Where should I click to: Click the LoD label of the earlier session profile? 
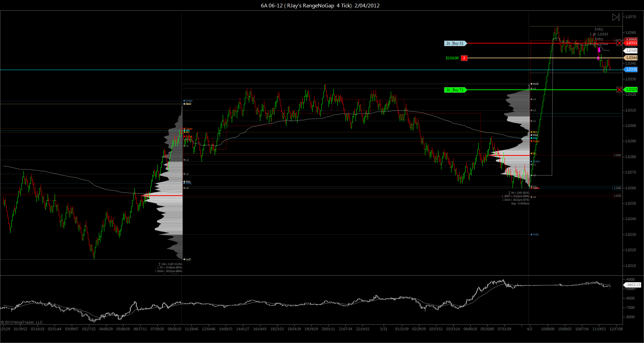point(188,259)
